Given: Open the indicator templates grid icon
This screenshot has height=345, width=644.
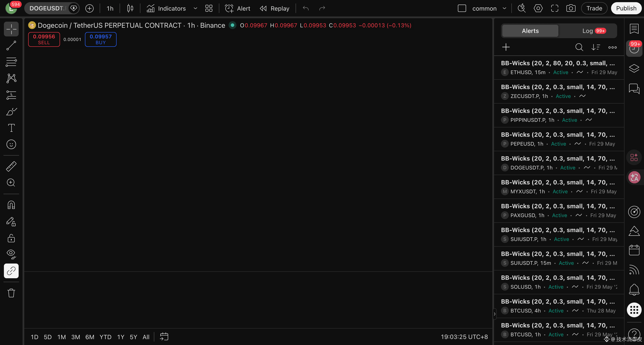Looking at the screenshot, I should point(209,8).
